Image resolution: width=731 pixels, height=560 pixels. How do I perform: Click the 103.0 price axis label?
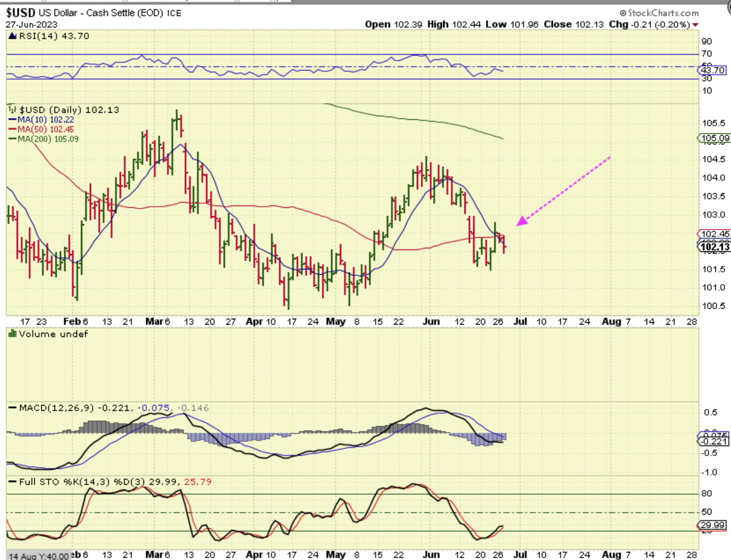(713, 214)
